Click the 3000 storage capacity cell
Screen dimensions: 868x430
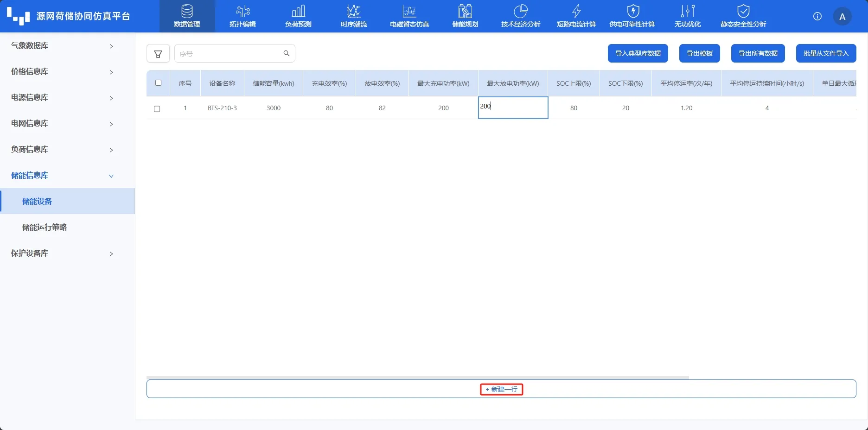click(273, 108)
